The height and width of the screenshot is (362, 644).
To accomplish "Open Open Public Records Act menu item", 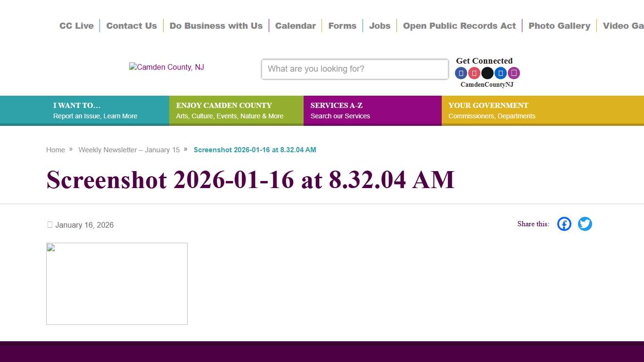I will point(459,26).
